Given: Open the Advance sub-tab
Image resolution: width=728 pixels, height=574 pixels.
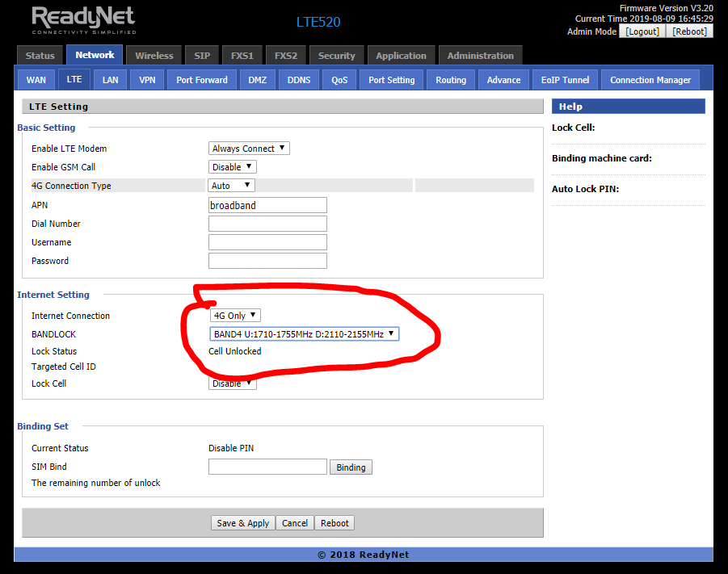Looking at the screenshot, I should point(503,80).
